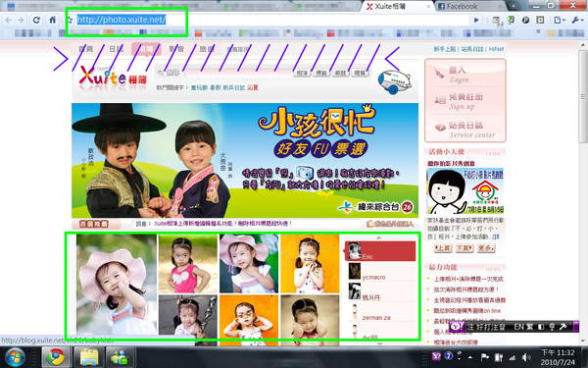Image resolution: width=588 pixels, height=368 pixels.
Task: Open Windows Live Messenger from the taskbar
Action: 121,357
